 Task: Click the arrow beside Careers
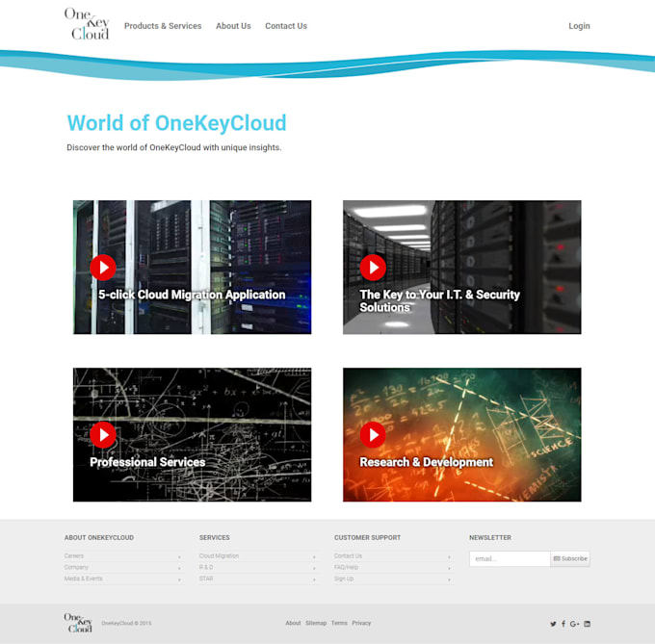pos(179,556)
